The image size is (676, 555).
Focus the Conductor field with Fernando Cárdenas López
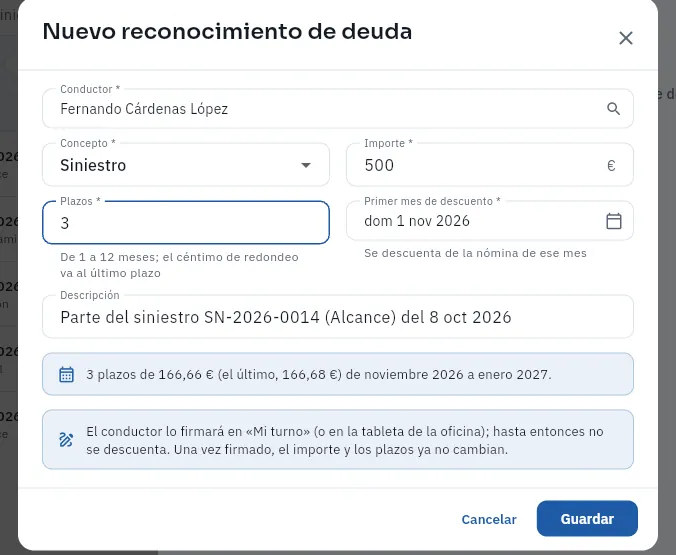[x=338, y=109]
